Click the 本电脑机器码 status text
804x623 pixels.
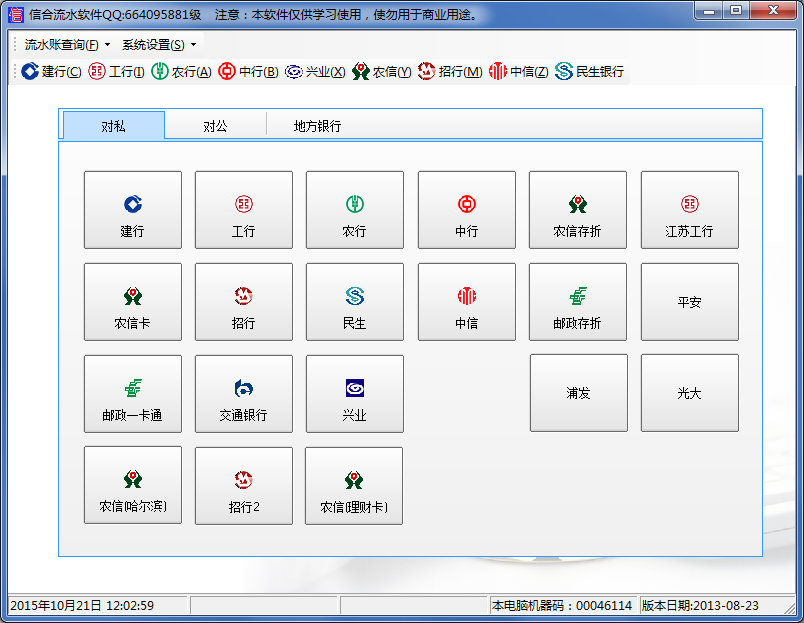tap(561, 606)
